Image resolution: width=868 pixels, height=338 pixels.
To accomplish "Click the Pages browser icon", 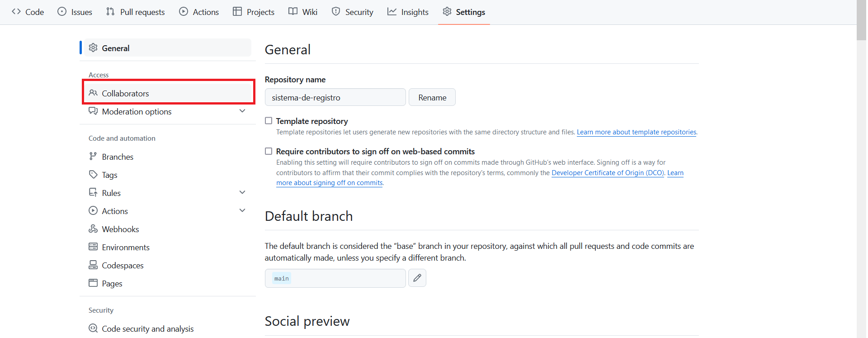I will click(93, 283).
